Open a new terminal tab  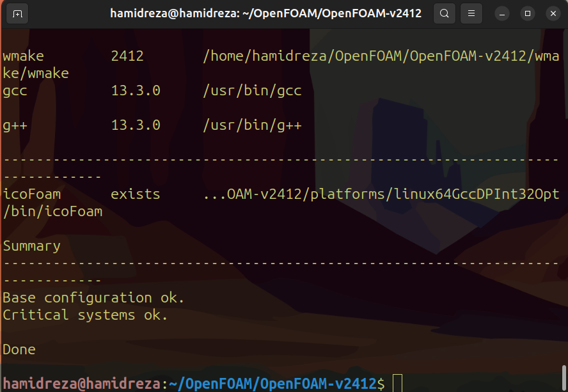point(17,14)
